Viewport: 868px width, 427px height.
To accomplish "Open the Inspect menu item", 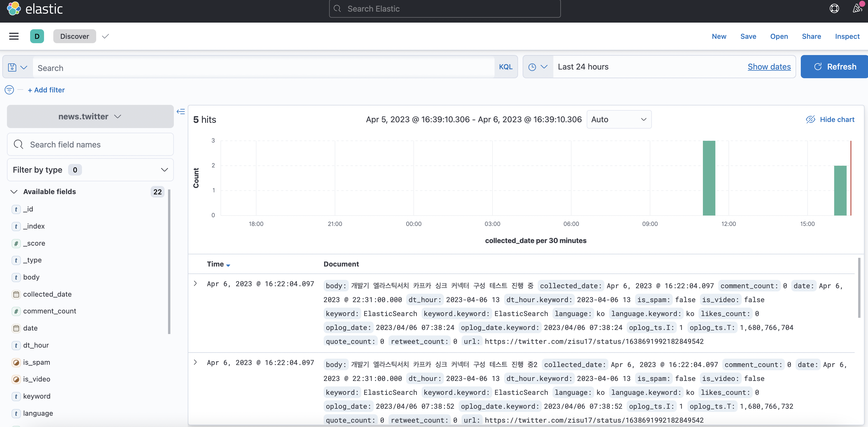I will pos(847,37).
